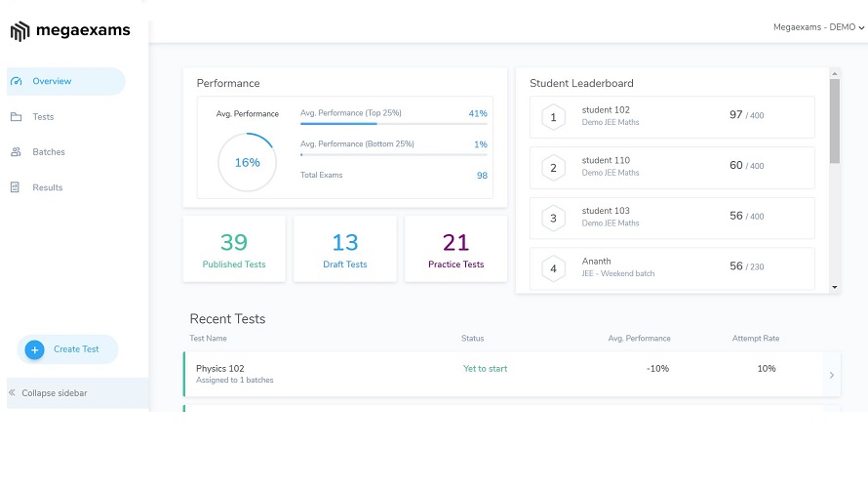Click the Overview speedometer icon
Screen dimensions: 868x488
17,81
